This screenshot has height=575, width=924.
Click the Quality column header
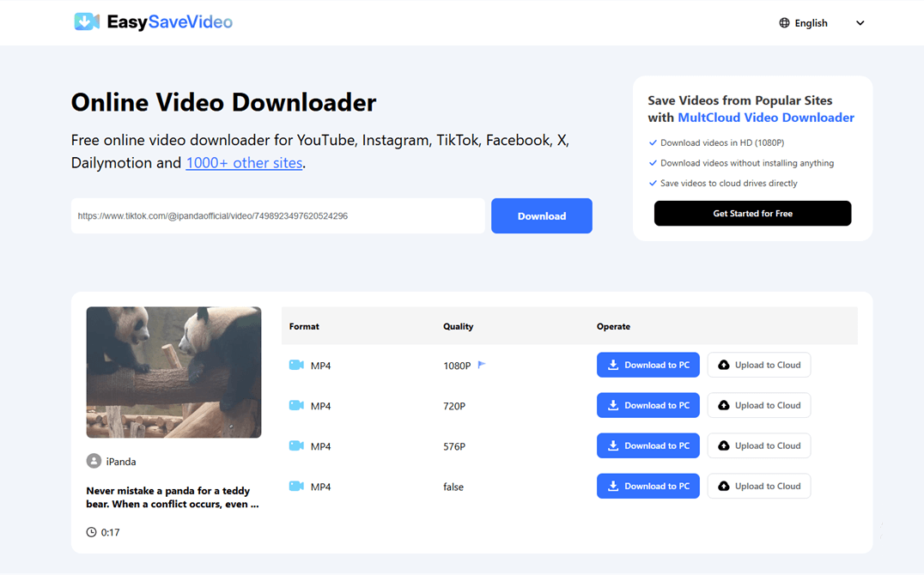(x=458, y=326)
